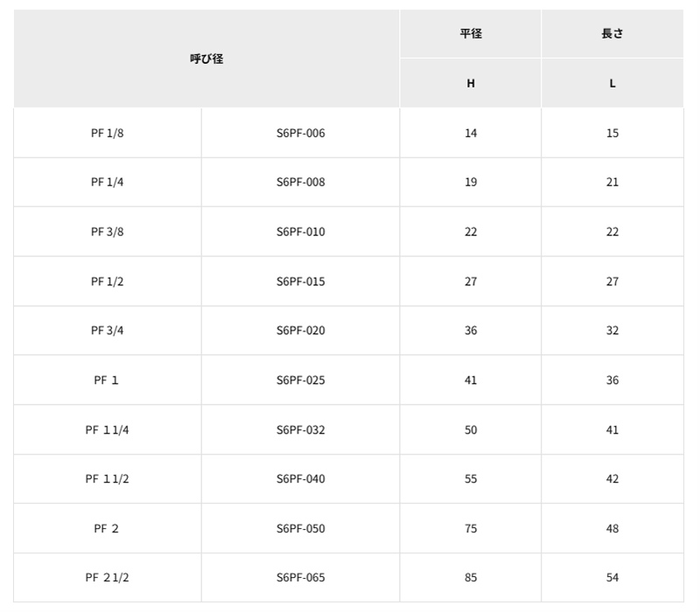700x612 pixels.
Task: Click the H value 50 cell
Action: [471, 429]
